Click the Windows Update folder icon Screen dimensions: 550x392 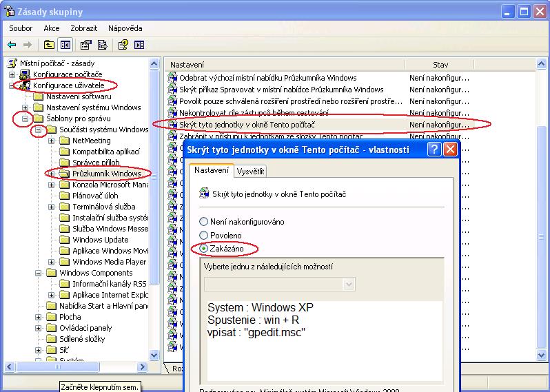pyautogui.click(x=65, y=240)
